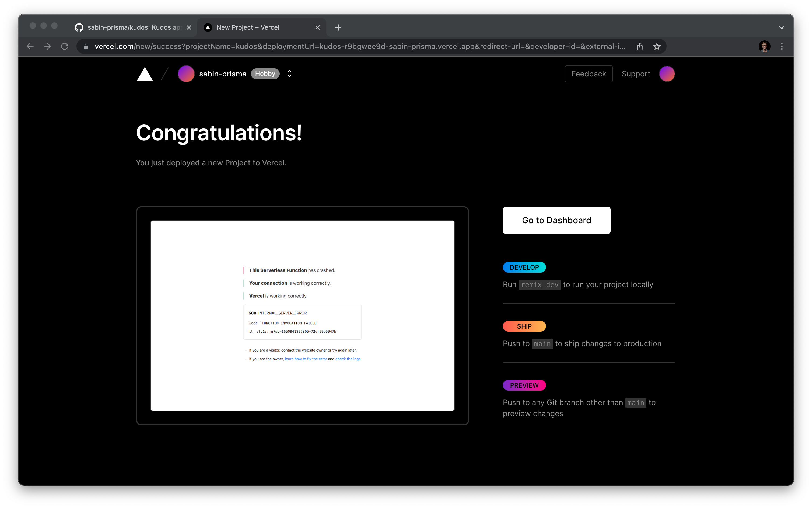Viewport: 812px width, 508px height.
Task: Bookmark this page with star icon
Action: point(657,46)
